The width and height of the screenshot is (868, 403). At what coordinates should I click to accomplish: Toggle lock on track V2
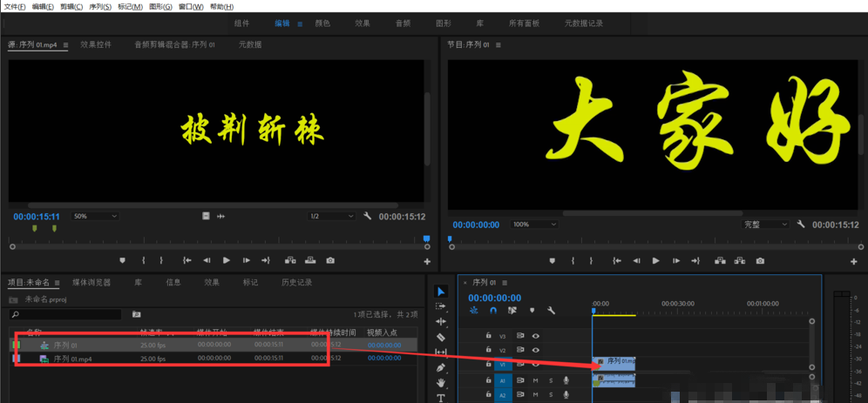[489, 350]
